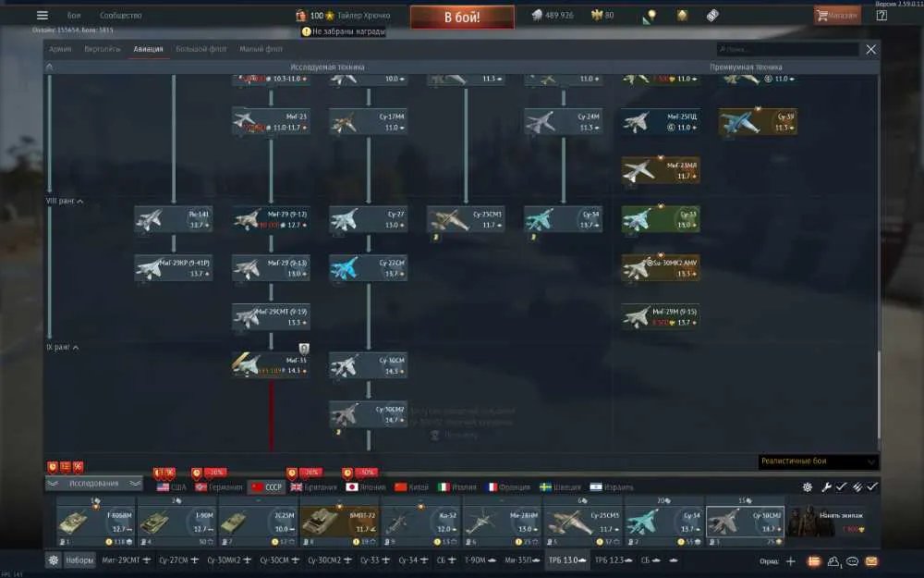Click the lightbulb icon in top bar

pyautogui.click(x=650, y=16)
